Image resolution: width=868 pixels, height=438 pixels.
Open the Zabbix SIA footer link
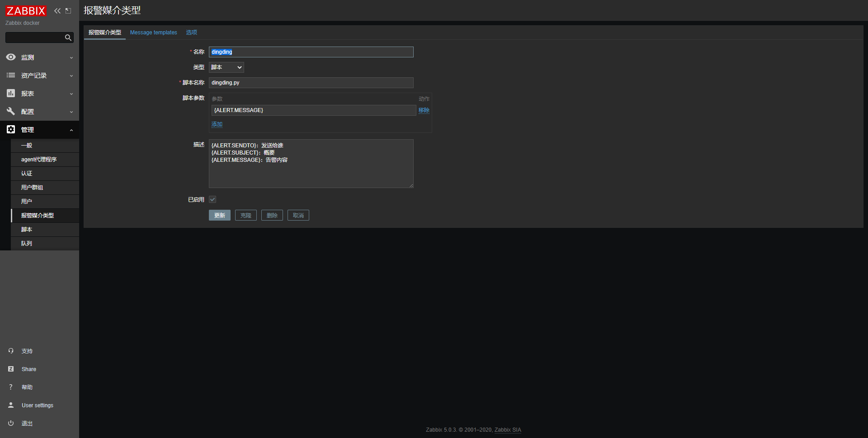tap(508, 430)
